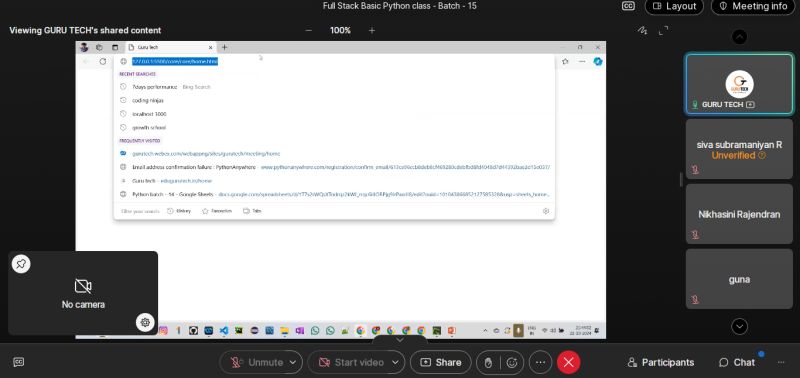Raise hand in the meeting
The width and height of the screenshot is (800, 378).
click(x=488, y=362)
